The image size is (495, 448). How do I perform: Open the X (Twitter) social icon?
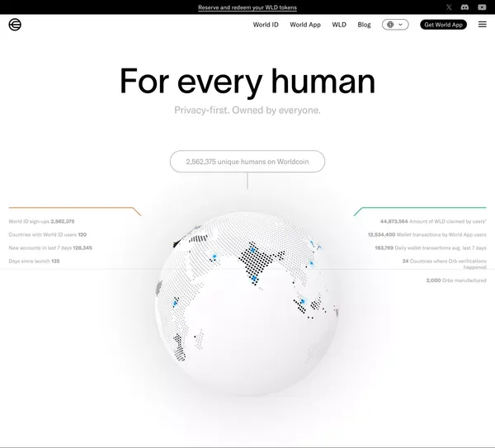coord(449,7)
